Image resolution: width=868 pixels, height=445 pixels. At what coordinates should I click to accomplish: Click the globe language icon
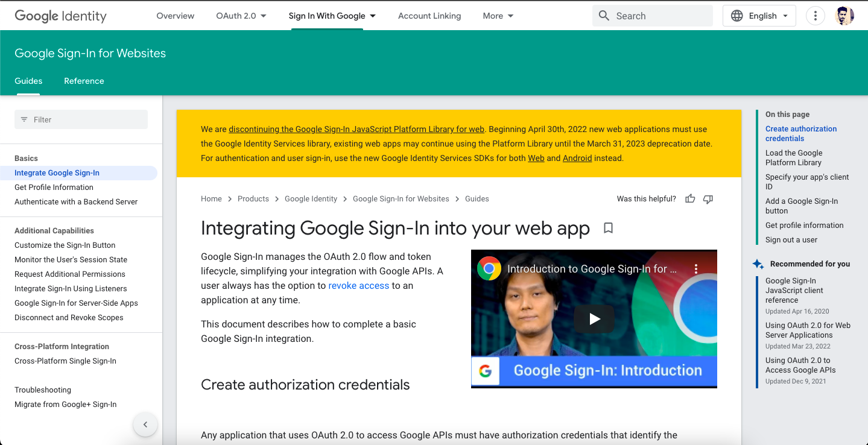point(737,16)
